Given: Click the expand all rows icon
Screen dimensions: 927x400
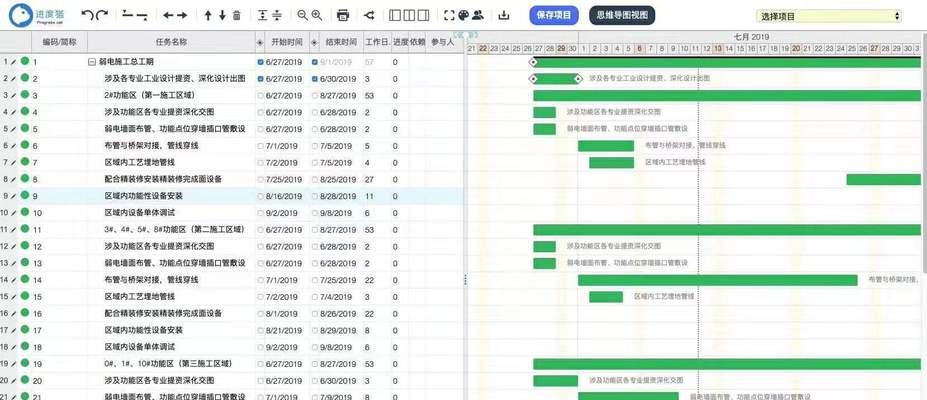Looking at the screenshot, I should click(262, 15).
